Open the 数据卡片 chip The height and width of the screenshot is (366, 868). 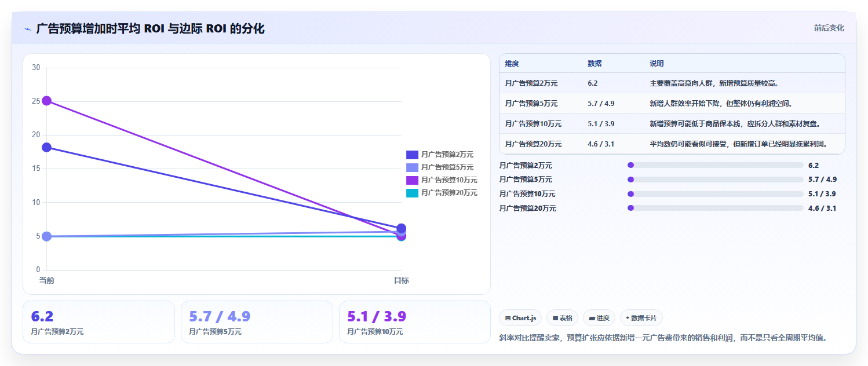(x=641, y=318)
